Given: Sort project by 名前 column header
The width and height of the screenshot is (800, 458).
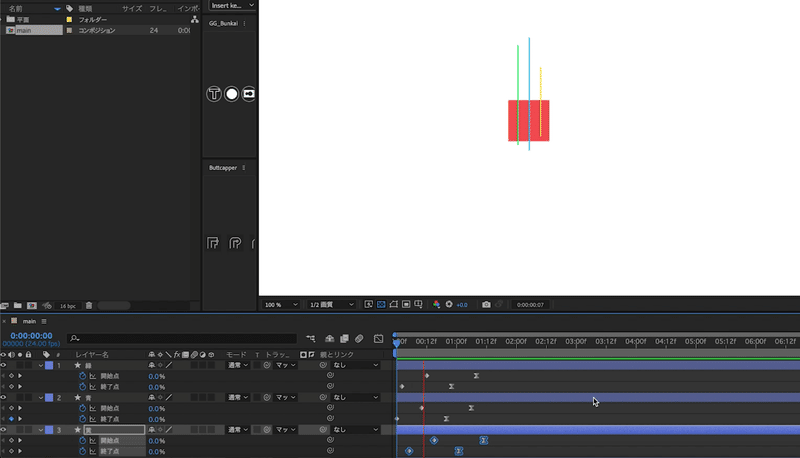Looking at the screenshot, I should click(x=16, y=9).
